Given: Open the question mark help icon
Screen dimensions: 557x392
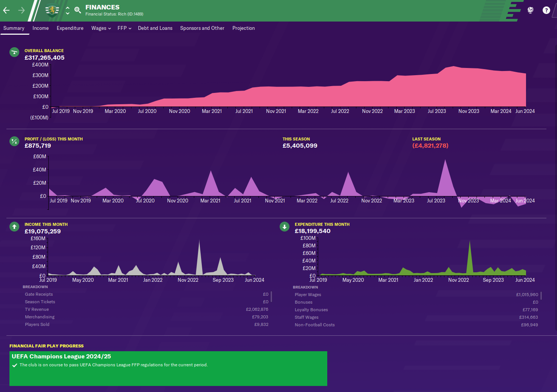Looking at the screenshot, I should pos(546,10).
